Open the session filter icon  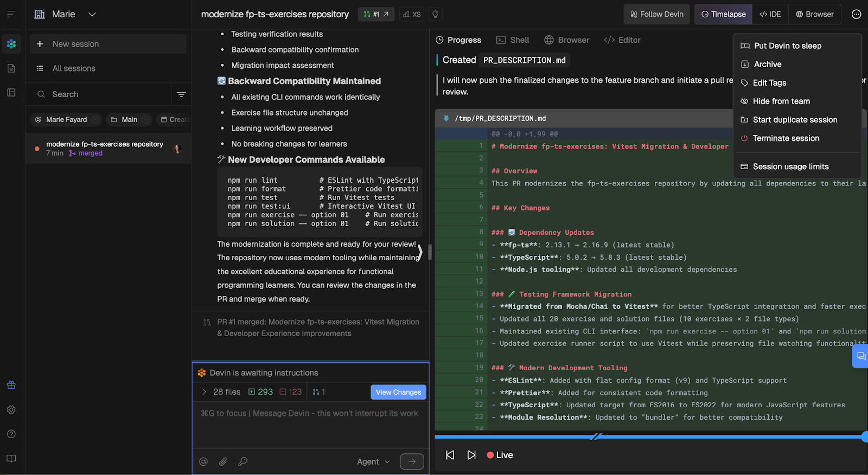[181, 94]
